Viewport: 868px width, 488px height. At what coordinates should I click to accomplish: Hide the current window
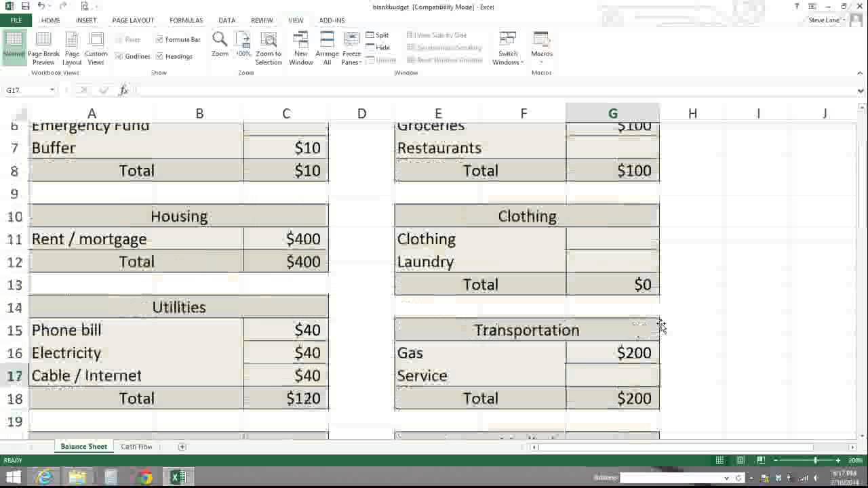(x=378, y=47)
